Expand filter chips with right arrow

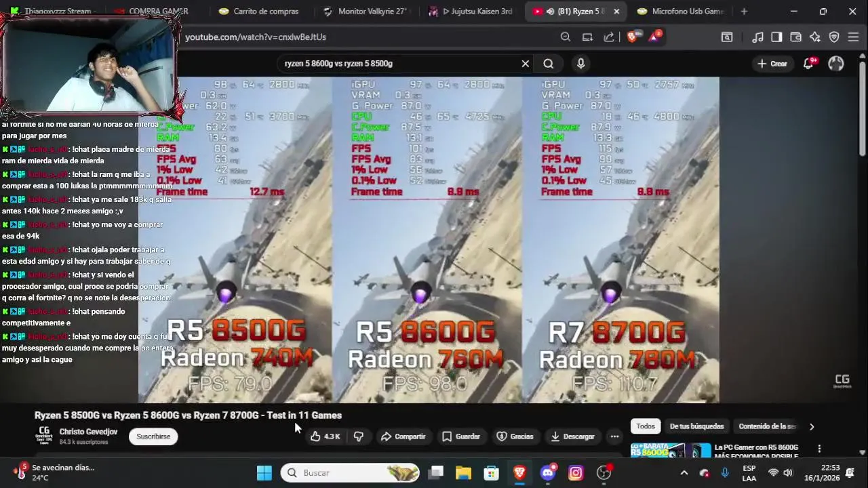coord(812,426)
